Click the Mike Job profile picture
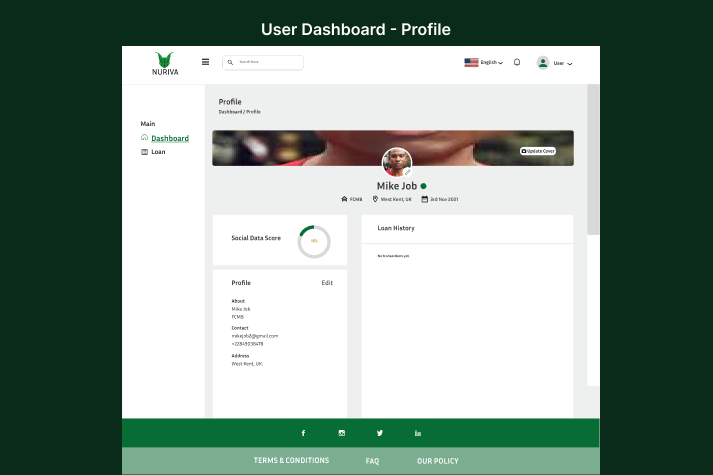The width and height of the screenshot is (713, 475). click(396, 161)
